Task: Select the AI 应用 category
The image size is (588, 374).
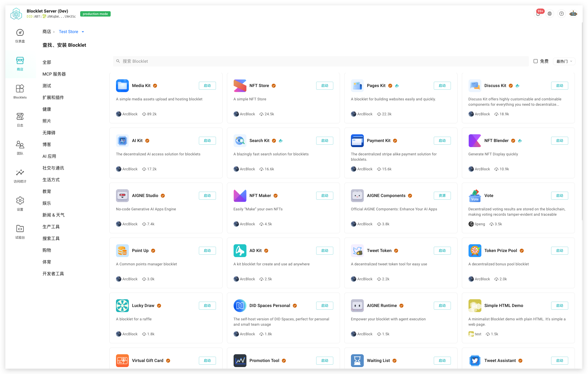Action: 49,156
